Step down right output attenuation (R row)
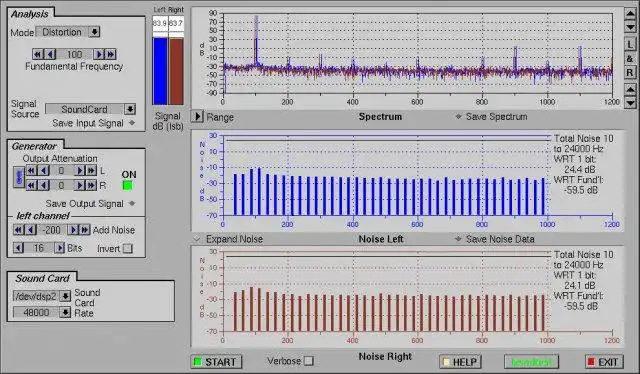The height and width of the screenshot is (374, 640). coord(44,186)
